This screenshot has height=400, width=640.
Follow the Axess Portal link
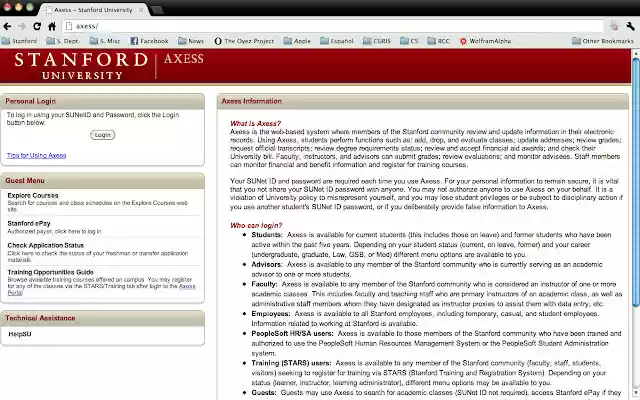(187, 286)
